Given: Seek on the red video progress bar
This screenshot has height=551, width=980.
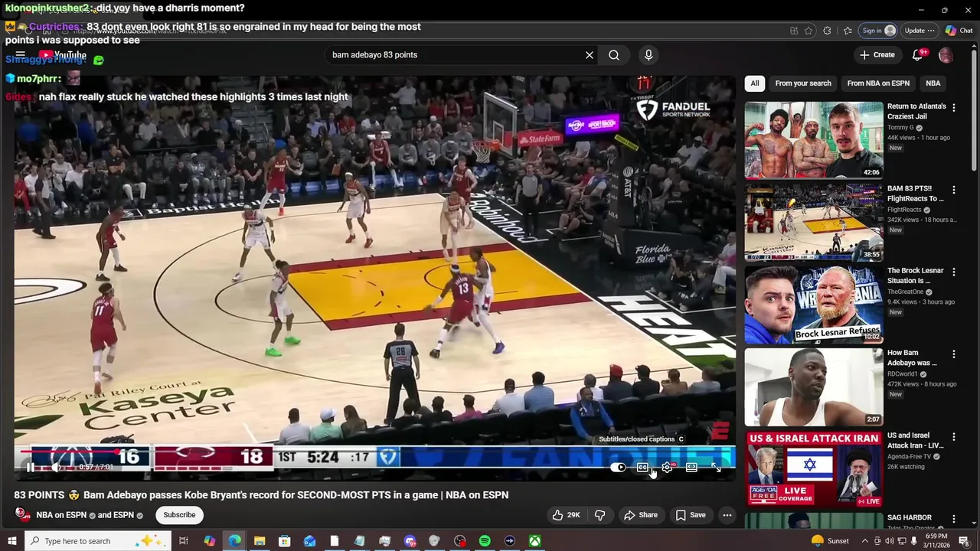Looking at the screenshot, I should click(x=375, y=450).
